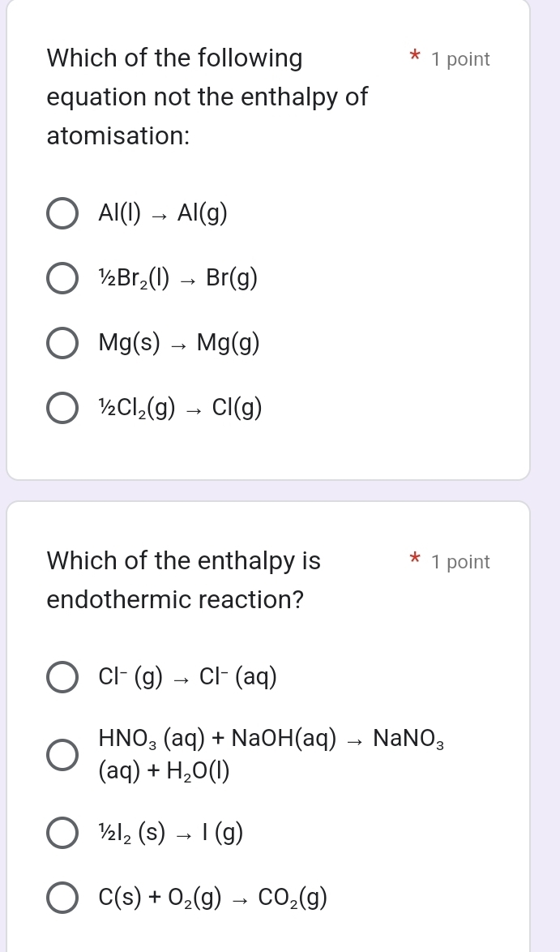The height and width of the screenshot is (952, 560).
Task: Click the enthalpy of atomisation question title
Action: 207,96
